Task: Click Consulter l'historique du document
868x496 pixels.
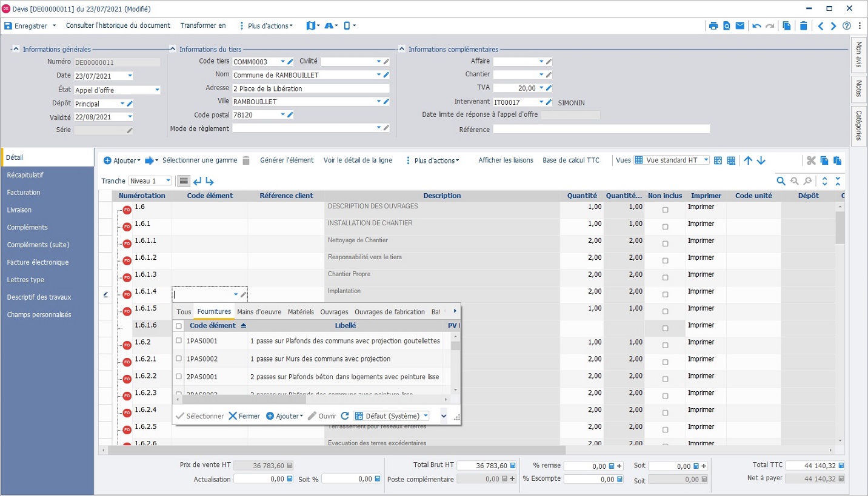Action: pos(118,25)
